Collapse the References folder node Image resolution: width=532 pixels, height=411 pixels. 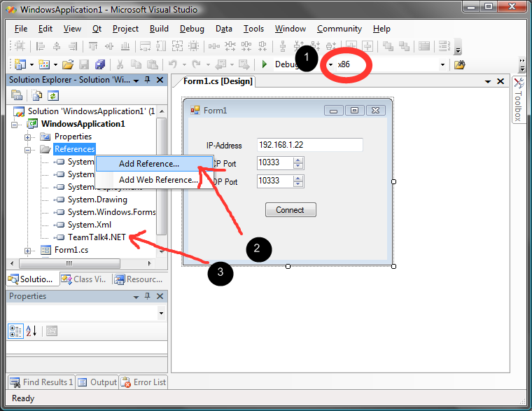pos(28,149)
